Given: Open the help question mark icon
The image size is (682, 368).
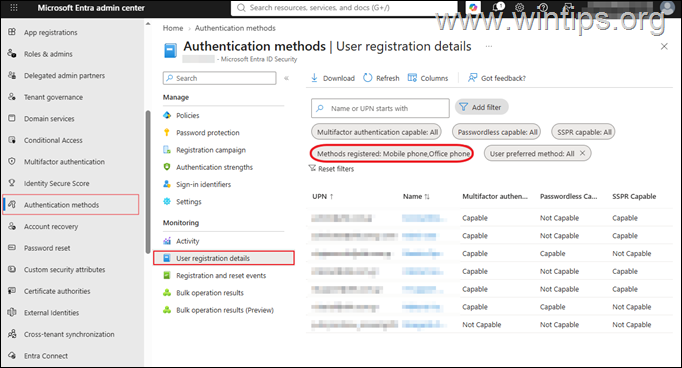Looking at the screenshot, I should (x=543, y=7).
